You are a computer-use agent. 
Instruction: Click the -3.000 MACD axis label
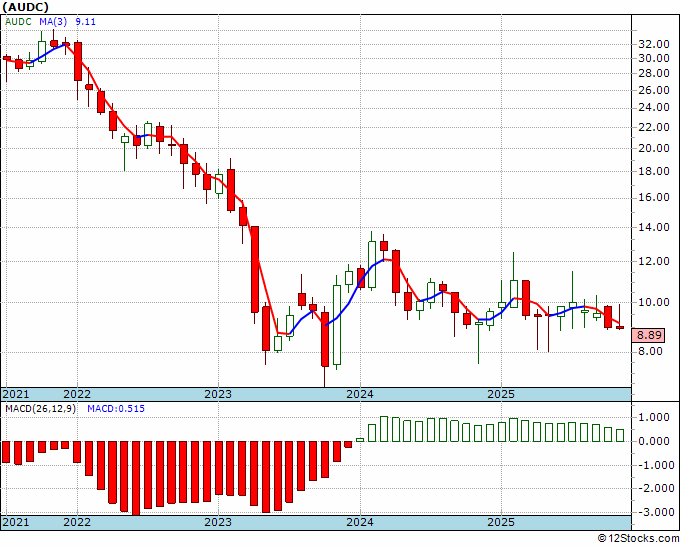tap(655, 513)
